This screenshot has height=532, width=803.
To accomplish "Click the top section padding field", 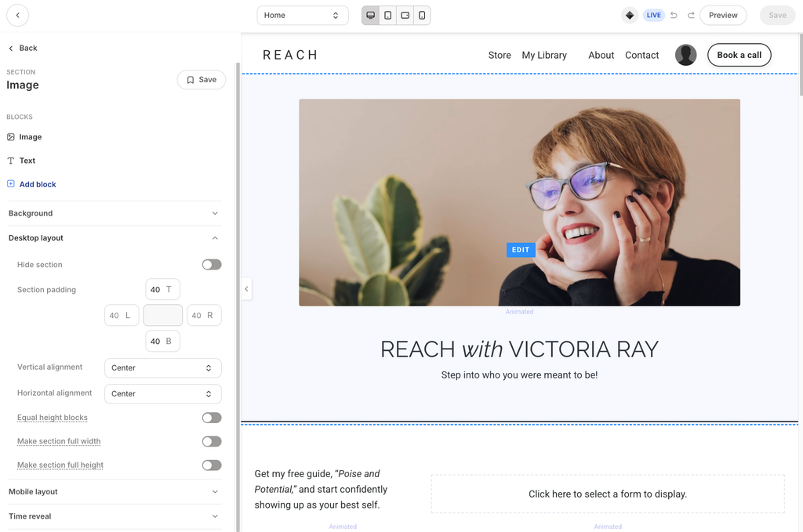I will [x=163, y=290].
